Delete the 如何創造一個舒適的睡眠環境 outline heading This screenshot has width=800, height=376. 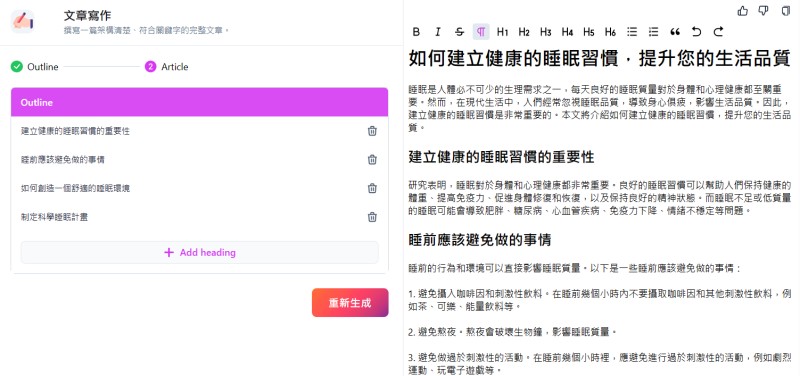click(x=372, y=188)
